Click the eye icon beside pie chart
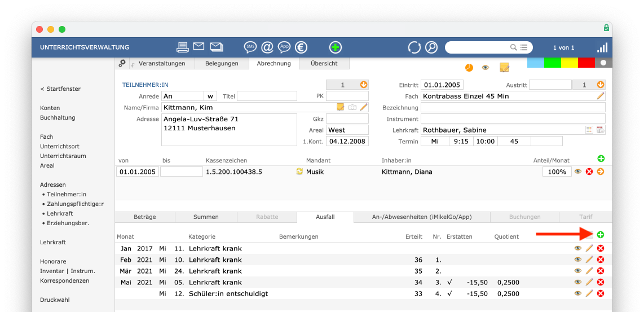Viewport: 644px width, 312px height. (x=486, y=67)
